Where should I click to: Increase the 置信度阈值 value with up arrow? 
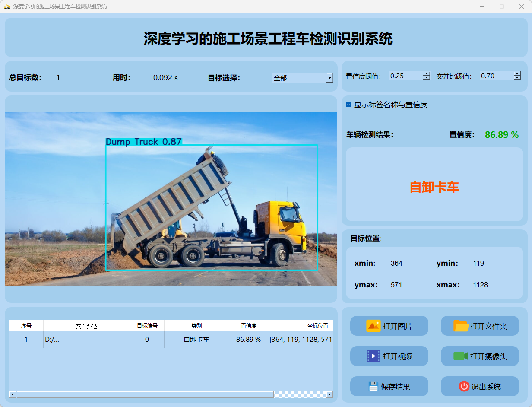click(427, 73)
